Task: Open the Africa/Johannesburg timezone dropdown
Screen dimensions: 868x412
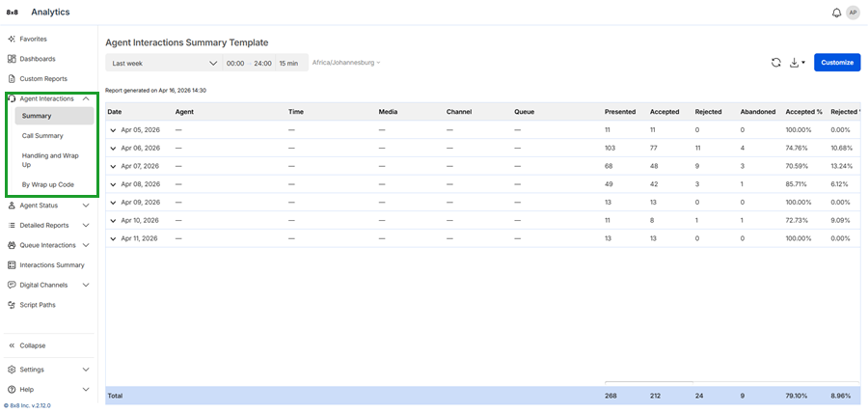Action: (346, 63)
